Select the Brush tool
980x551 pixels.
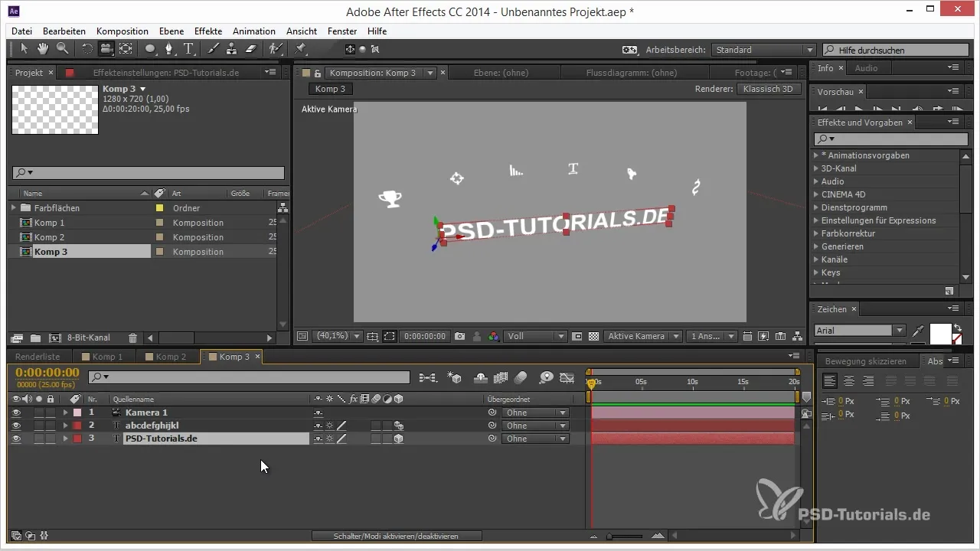coord(214,49)
